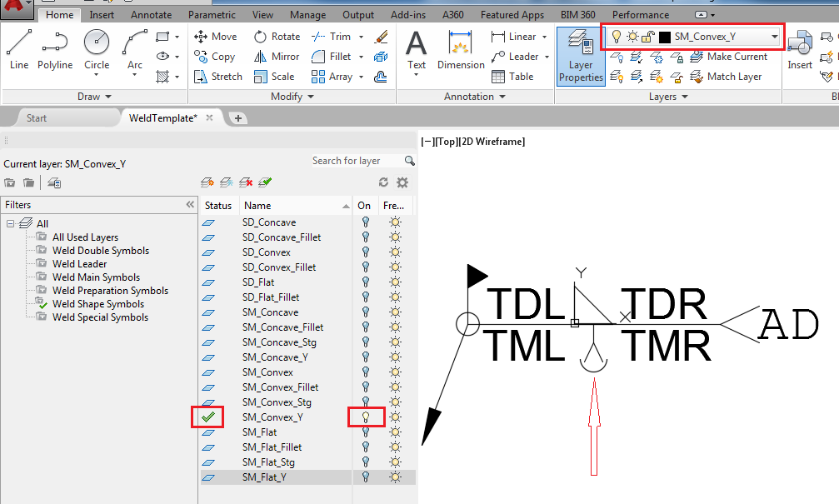Toggle freeze sun for SM_Concave_Y layer

tap(395, 357)
